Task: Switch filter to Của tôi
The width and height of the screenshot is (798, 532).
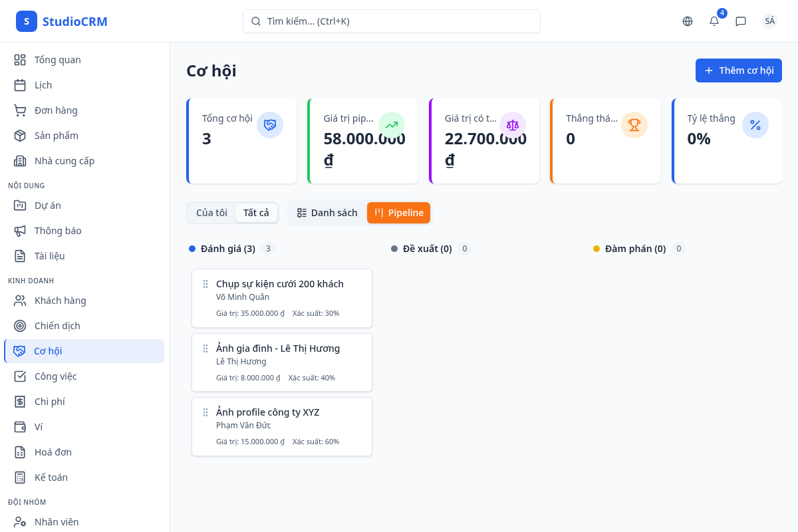Action: click(211, 212)
